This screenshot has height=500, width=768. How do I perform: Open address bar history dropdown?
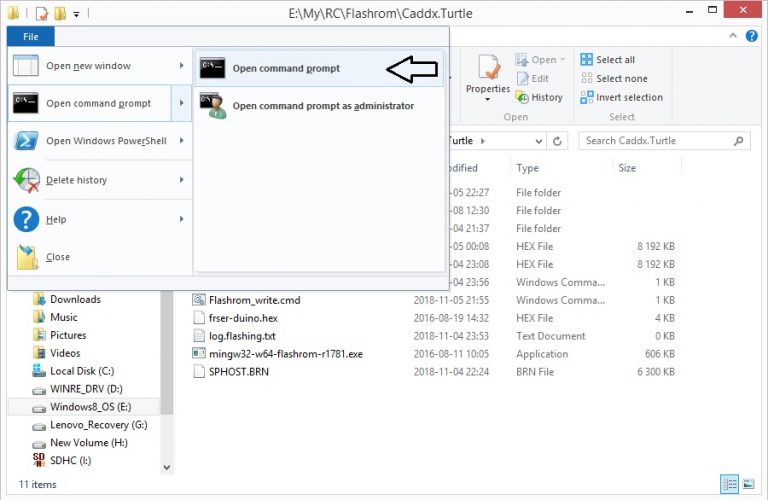coord(538,141)
